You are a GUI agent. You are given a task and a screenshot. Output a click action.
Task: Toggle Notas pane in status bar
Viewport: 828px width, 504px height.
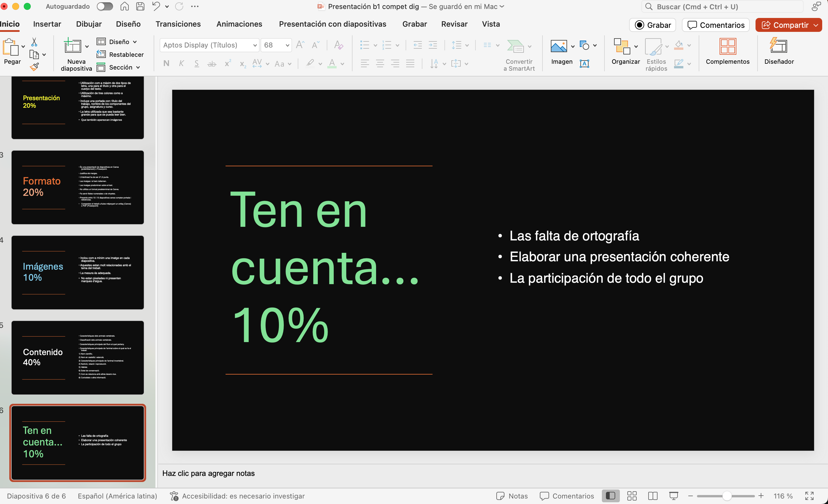(512, 496)
